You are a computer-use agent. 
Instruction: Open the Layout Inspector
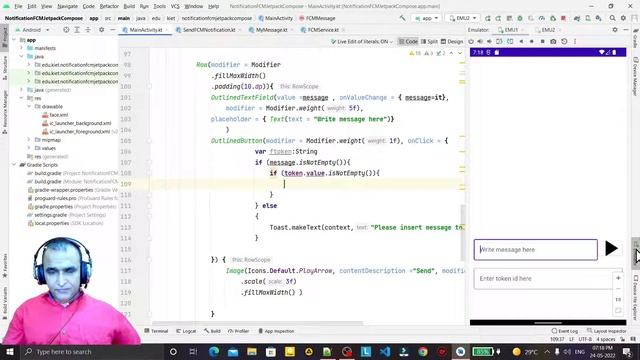coord(606,331)
